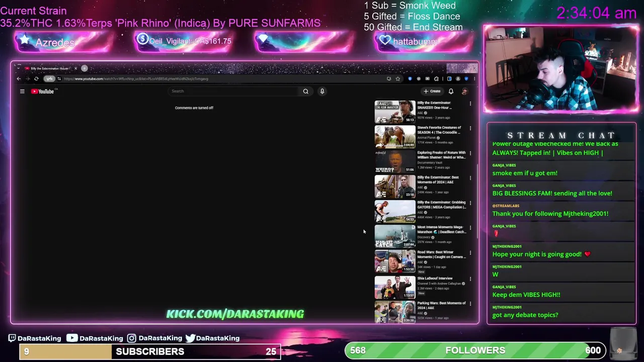Screen dimensions: 644x362
Task: Play the Deadliest Catch thumbnail
Action: pos(395,236)
